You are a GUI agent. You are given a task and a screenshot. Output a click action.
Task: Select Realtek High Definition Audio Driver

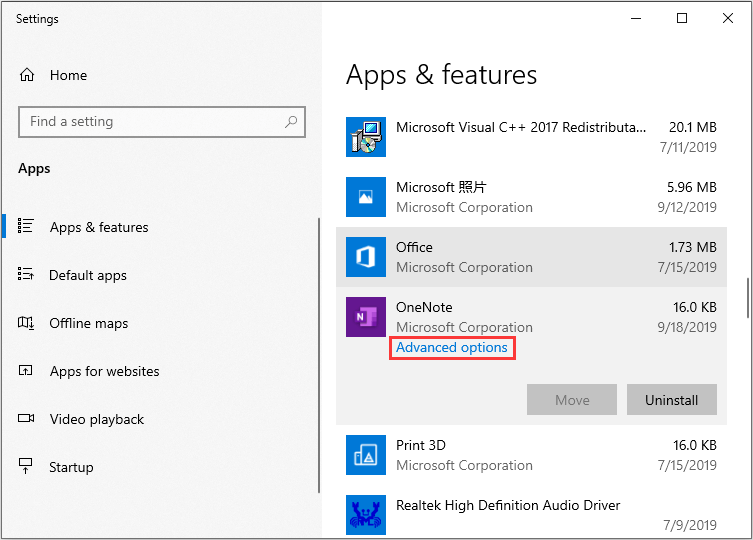[508, 505]
